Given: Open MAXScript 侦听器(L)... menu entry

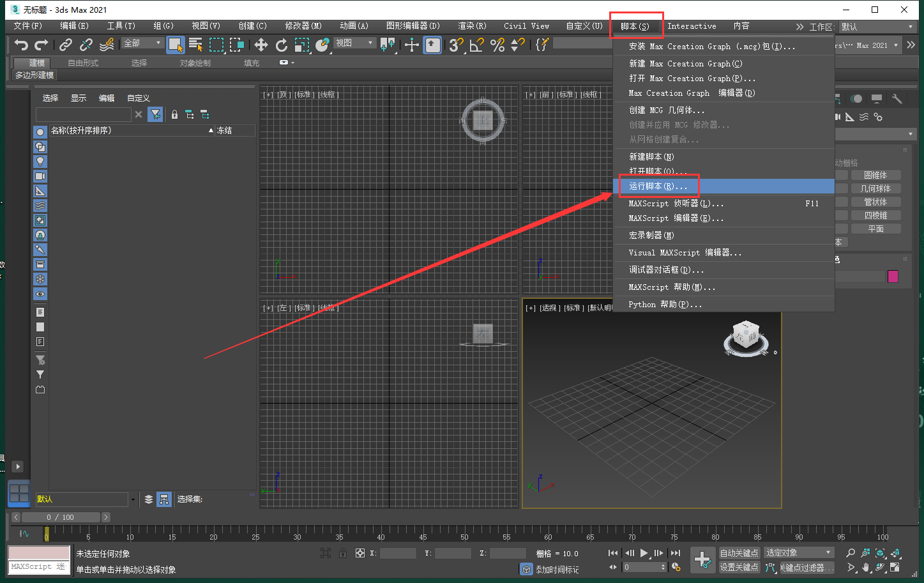Looking at the screenshot, I should pyautogui.click(x=676, y=204).
